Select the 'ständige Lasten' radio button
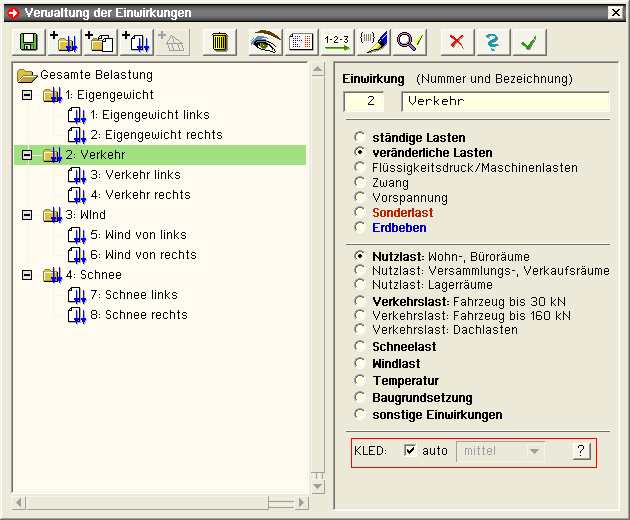This screenshot has height=520, width=630. (x=359, y=138)
